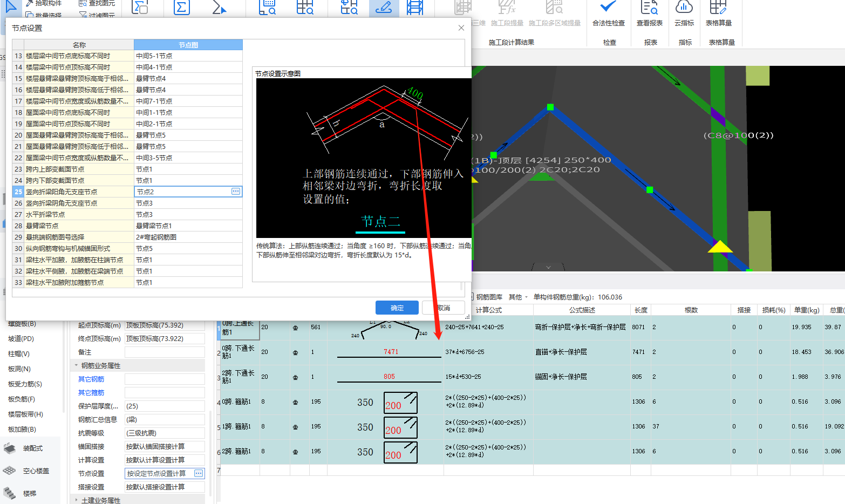The image size is (845, 504).
Task: Click the 取消 button
Action: (444, 308)
